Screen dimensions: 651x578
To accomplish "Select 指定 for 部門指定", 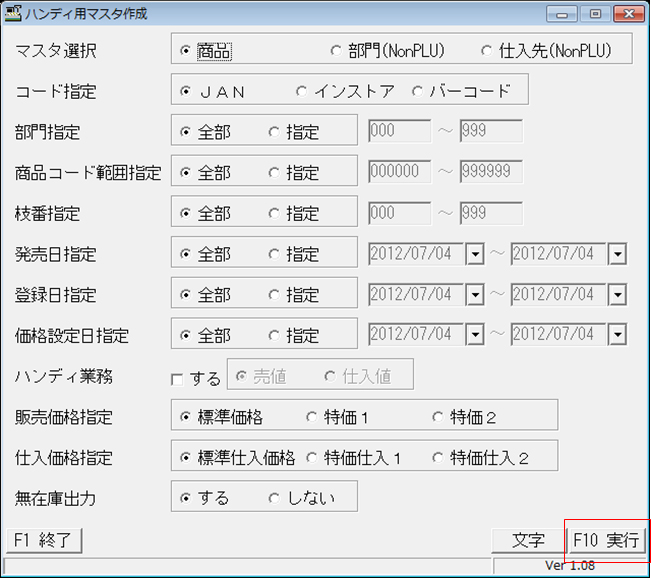I will 275,132.
